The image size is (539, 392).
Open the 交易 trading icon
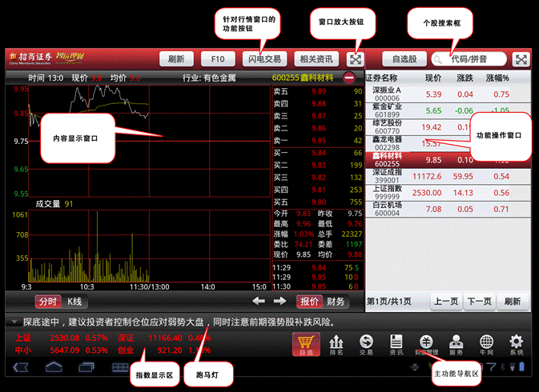coord(366,345)
